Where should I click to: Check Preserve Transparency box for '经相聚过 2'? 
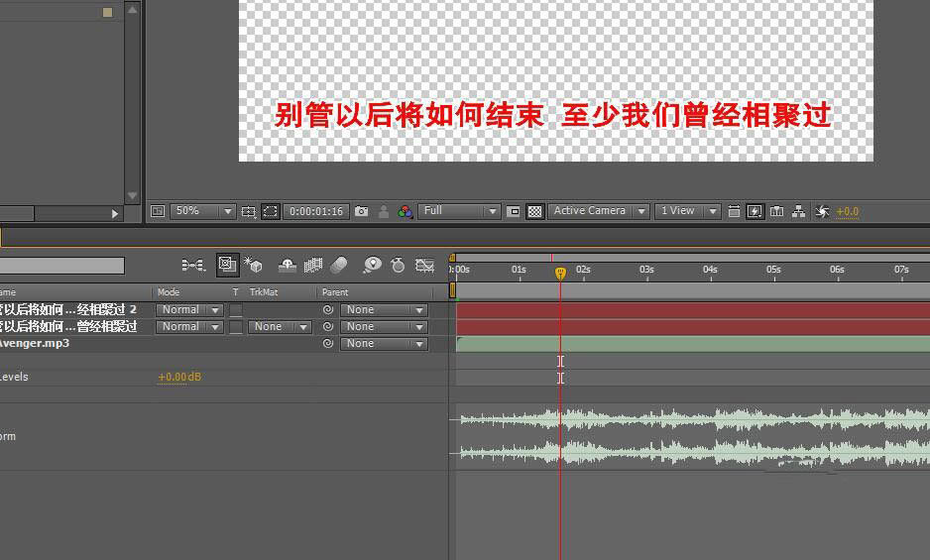pyautogui.click(x=236, y=309)
